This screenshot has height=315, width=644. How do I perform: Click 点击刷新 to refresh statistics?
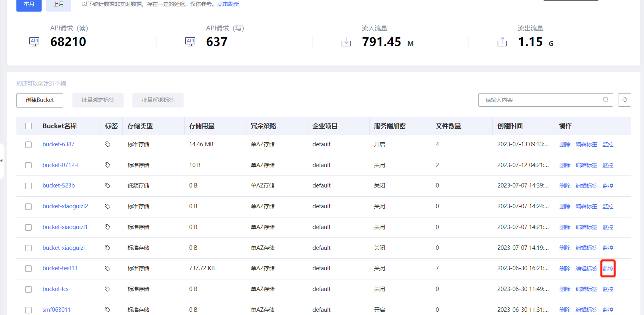[x=228, y=4]
